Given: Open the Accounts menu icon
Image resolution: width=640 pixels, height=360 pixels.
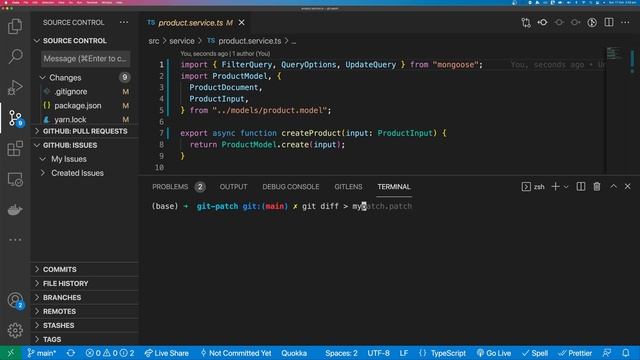Looking at the screenshot, I should tap(15, 300).
